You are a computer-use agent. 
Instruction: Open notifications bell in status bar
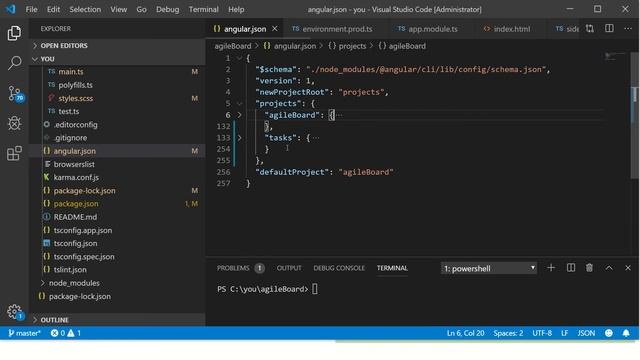(x=626, y=333)
